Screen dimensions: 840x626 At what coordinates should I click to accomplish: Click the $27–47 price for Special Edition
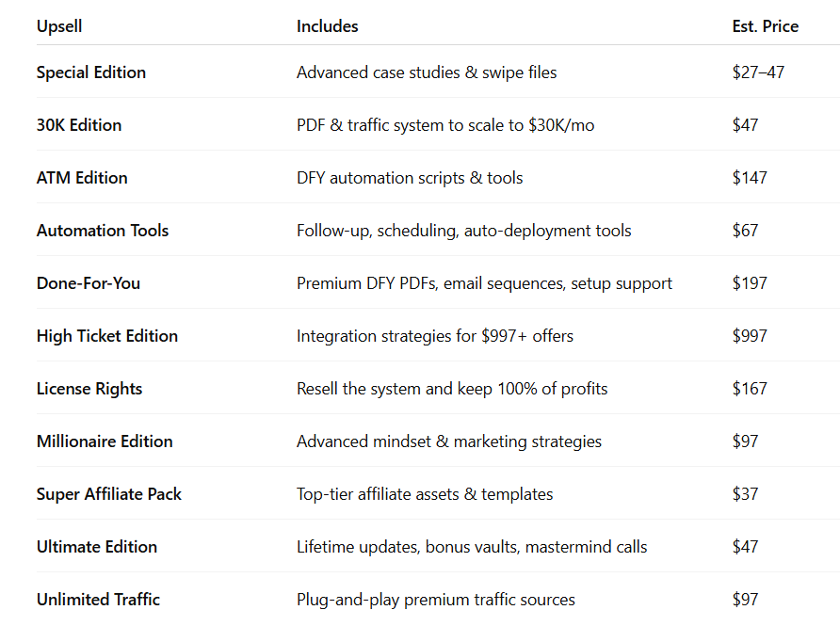(758, 72)
